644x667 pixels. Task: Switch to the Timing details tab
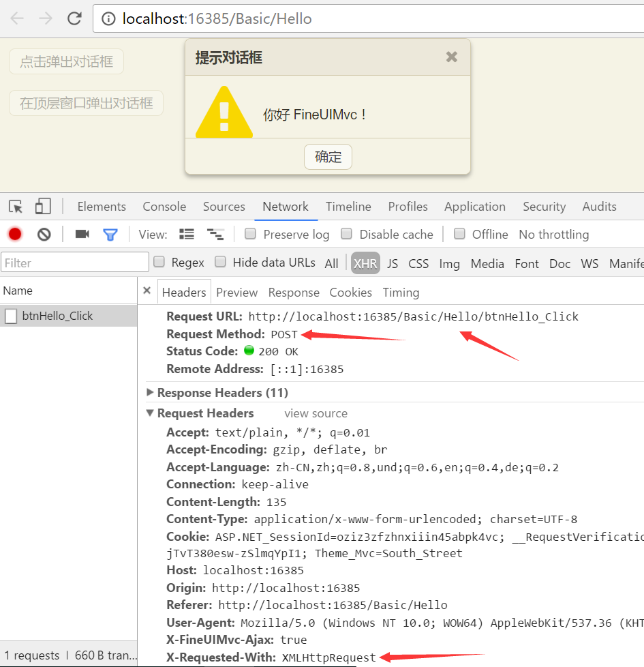pos(401,292)
